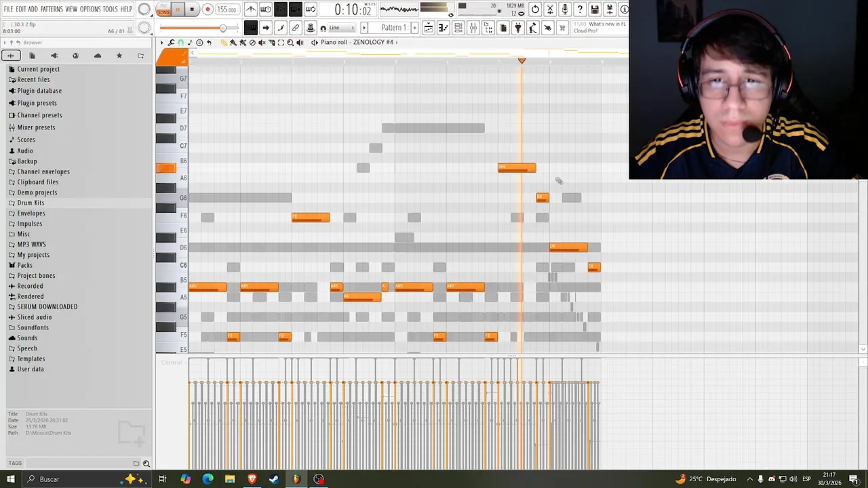The height and width of the screenshot is (488, 868).
Task: Toggle overdub blend recording
Action: coord(296,9)
